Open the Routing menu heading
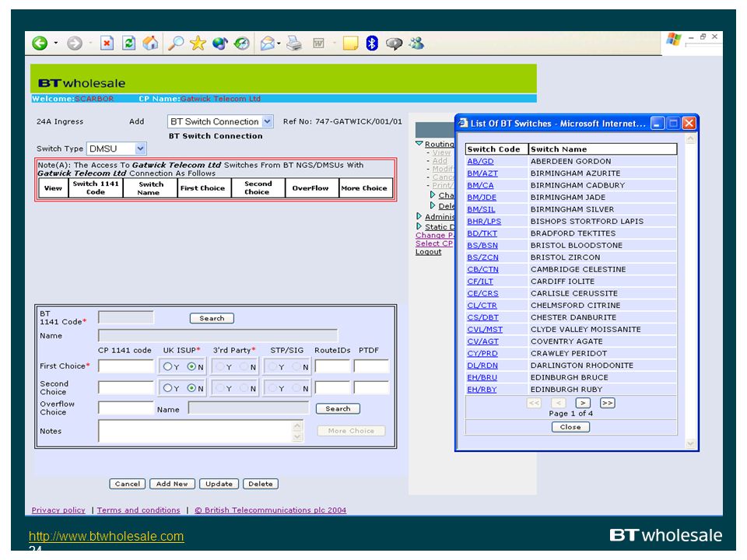Viewport: 747px width, 560px height. pos(439,144)
